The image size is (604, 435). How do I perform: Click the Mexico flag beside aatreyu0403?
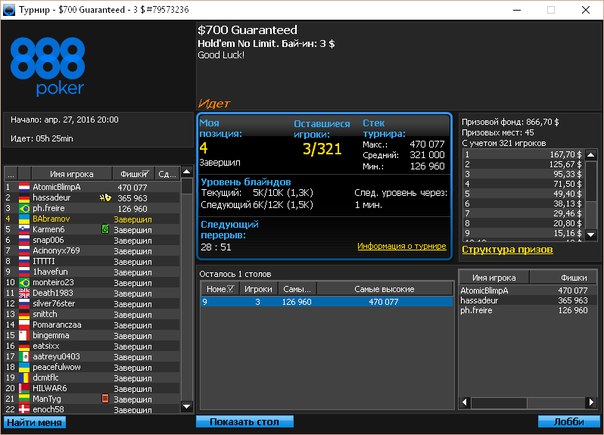(x=24, y=357)
